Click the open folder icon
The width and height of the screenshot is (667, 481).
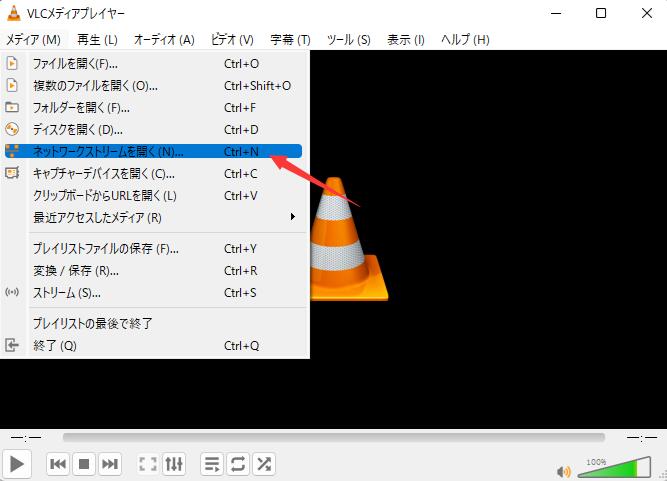coord(12,107)
